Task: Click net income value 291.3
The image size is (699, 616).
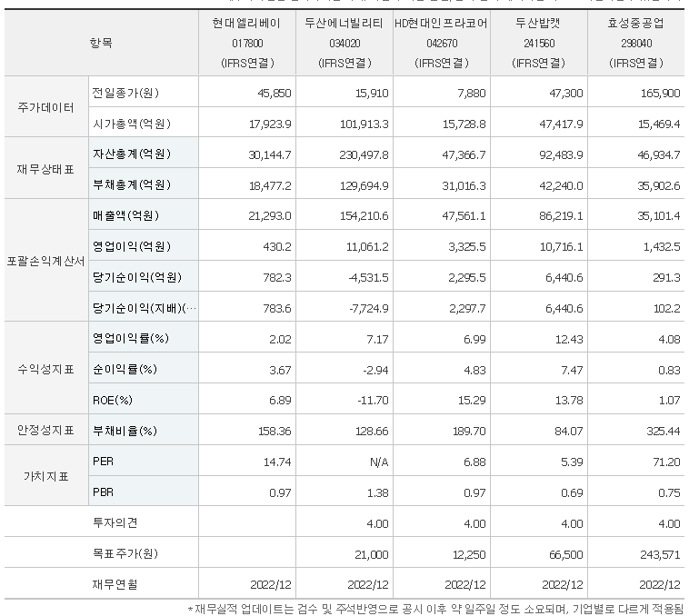Action: click(x=666, y=278)
